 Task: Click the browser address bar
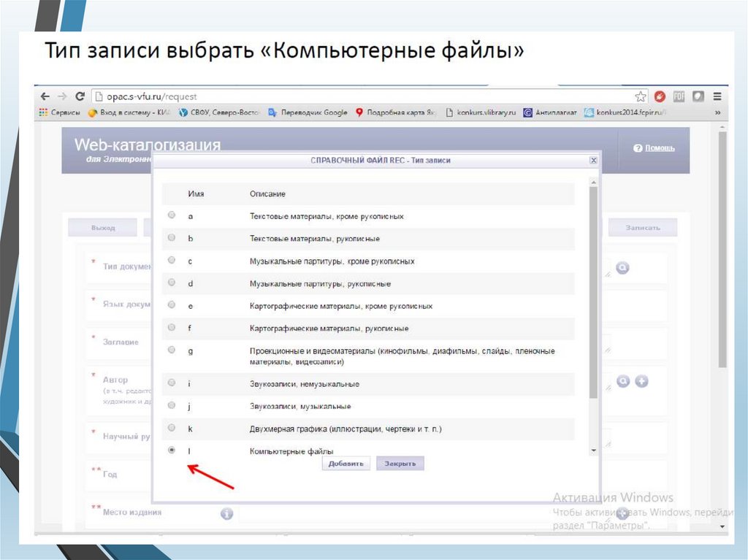click(x=365, y=96)
